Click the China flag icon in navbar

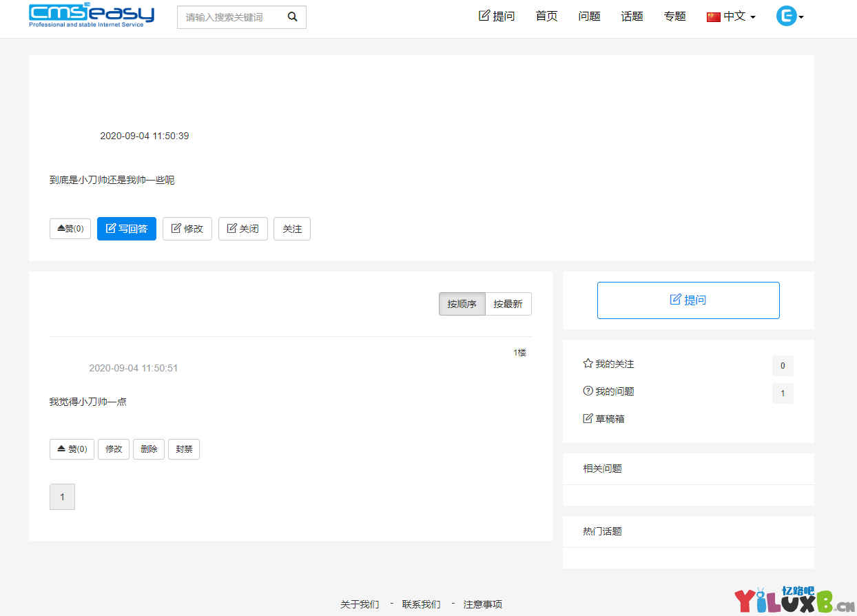tap(713, 15)
